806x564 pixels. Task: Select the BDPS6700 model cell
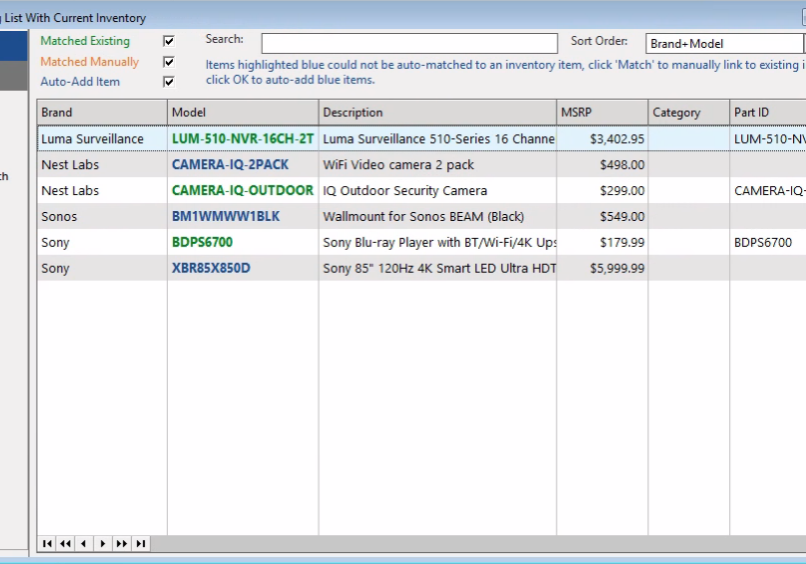point(243,242)
